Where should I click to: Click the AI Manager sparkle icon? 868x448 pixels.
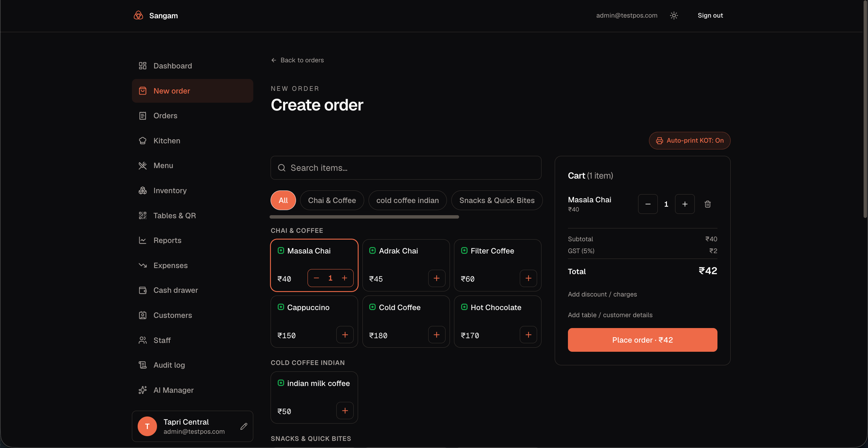(143, 390)
